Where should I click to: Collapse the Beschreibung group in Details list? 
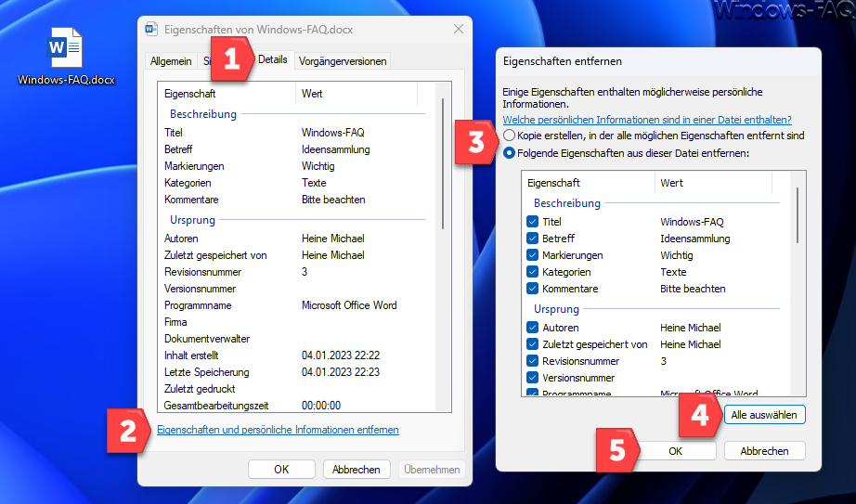[x=203, y=114]
